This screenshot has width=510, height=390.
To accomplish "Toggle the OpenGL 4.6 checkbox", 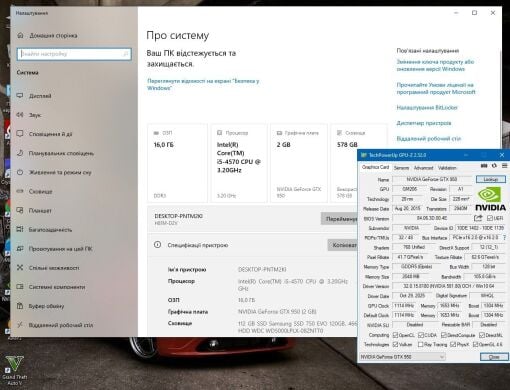I will click(x=475, y=344).
